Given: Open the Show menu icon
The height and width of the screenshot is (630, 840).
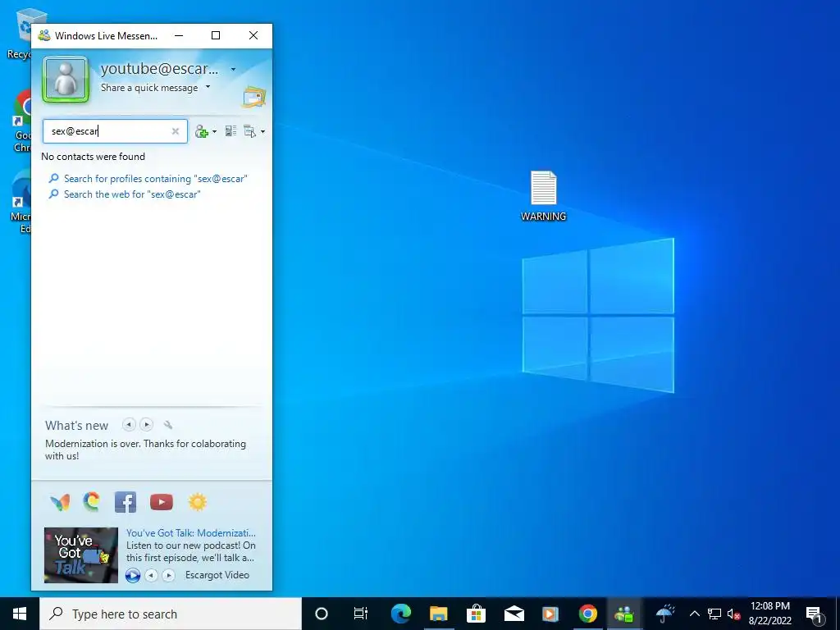Looking at the screenshot, I should (x=249, y=131).
